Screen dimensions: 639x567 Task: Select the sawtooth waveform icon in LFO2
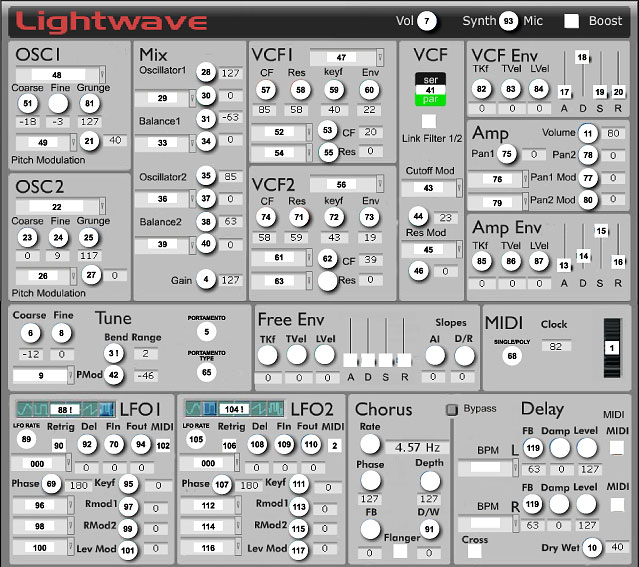point(259,408)
